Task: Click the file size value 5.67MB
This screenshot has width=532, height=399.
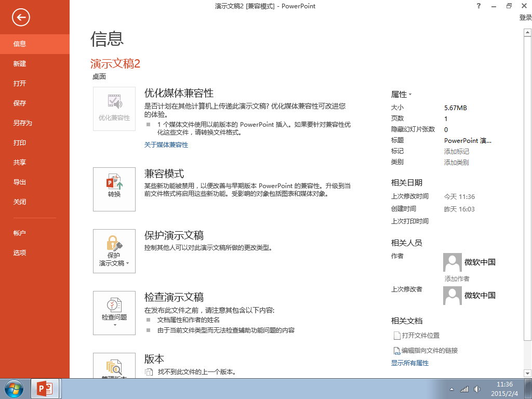Action: 456,108
